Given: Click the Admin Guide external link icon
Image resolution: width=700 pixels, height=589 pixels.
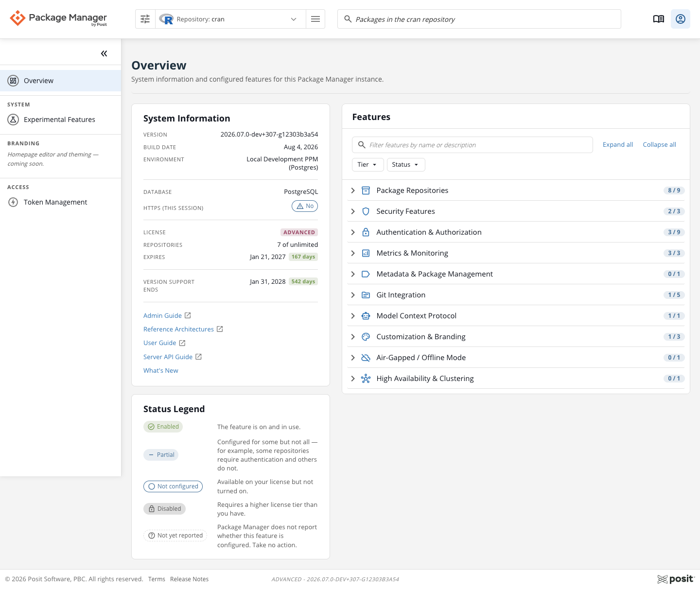Looking at the screenshot, I should pos(188,315).
